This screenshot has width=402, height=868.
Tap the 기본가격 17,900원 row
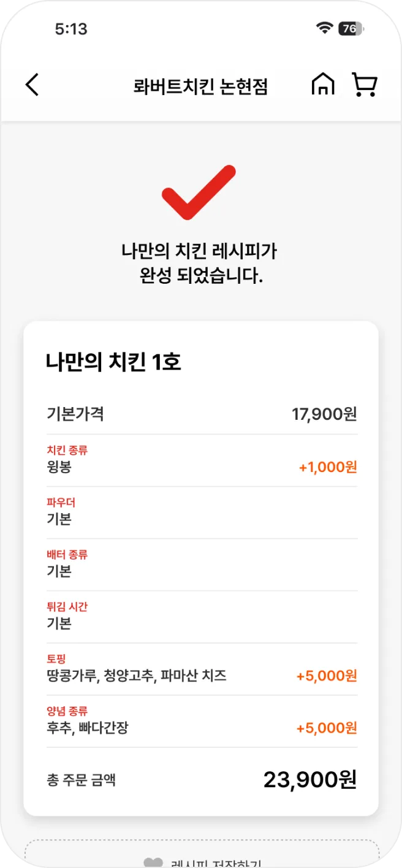pyautogui.click(x=201, y=415)
